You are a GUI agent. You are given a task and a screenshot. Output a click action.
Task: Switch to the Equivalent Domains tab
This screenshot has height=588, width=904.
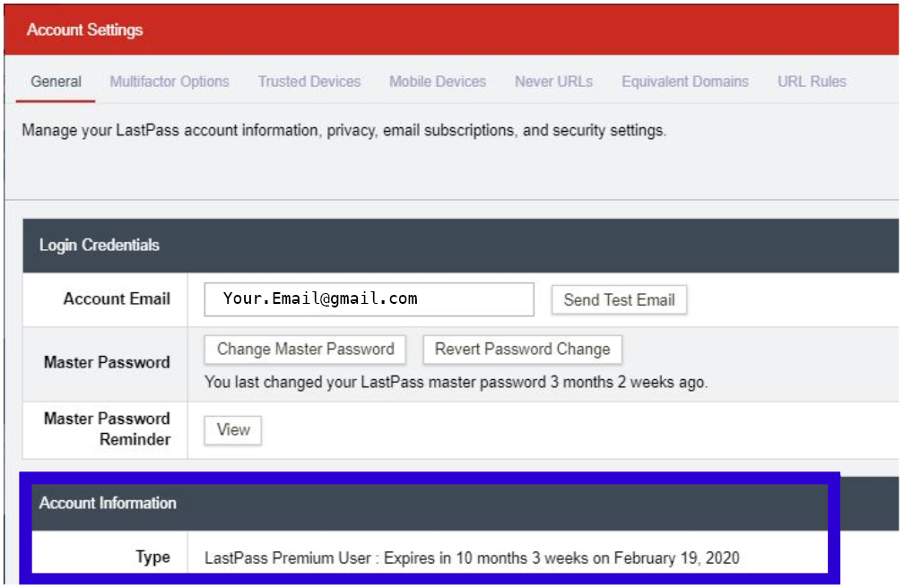pos(685,82)
